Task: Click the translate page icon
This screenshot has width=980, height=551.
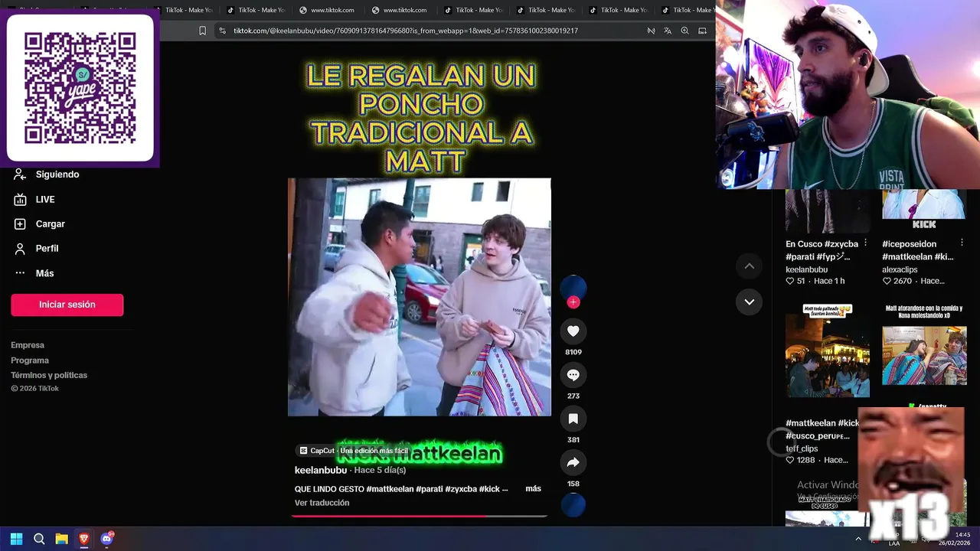Action: click(668, 31)
